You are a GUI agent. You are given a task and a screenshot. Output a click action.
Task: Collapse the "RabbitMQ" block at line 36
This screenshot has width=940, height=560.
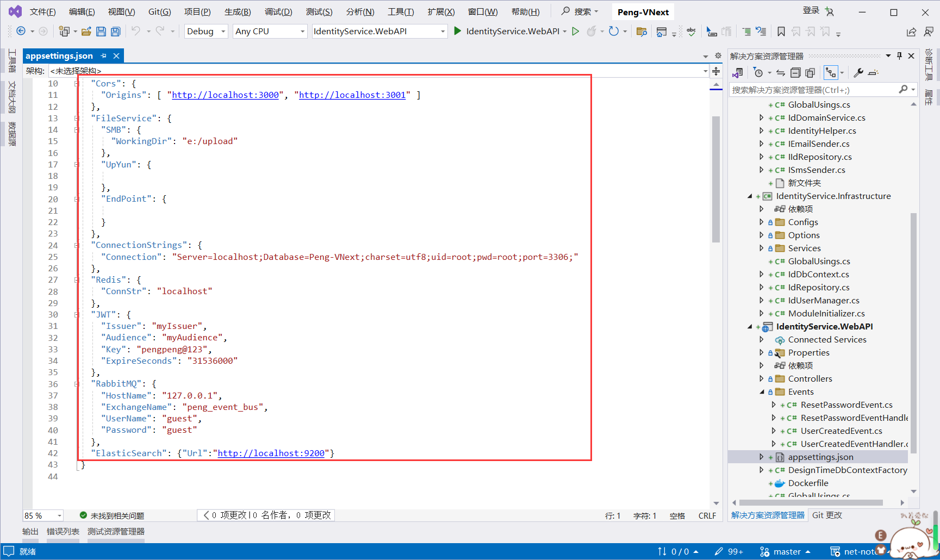(x=77, y=384)
